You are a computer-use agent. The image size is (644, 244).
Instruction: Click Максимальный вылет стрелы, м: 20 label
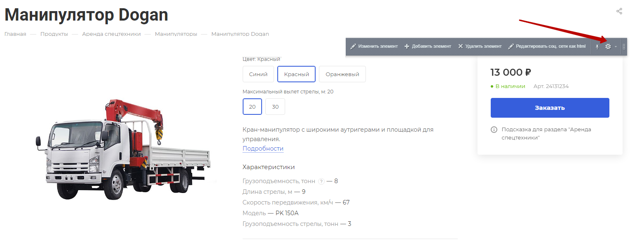[288, 92]
